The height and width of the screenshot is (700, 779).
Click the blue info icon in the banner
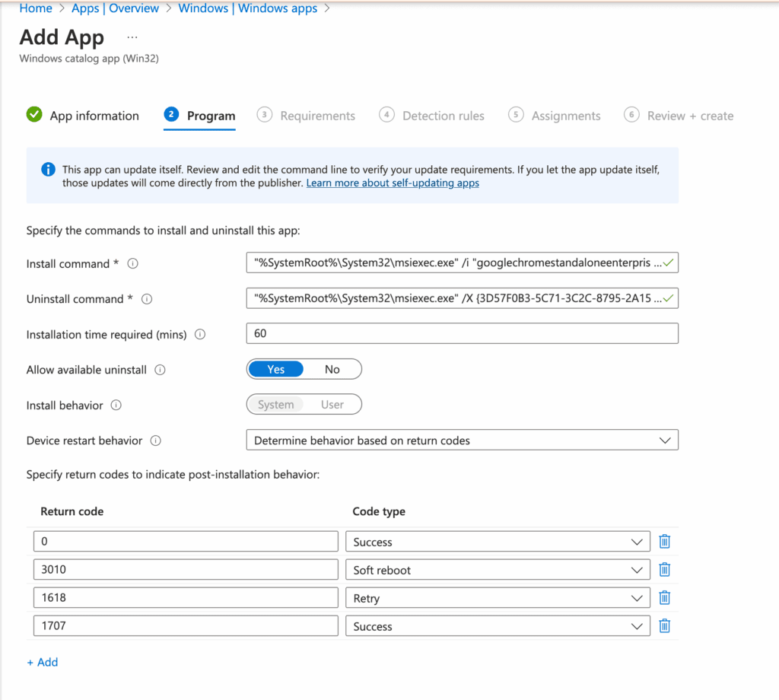[47, 170]
